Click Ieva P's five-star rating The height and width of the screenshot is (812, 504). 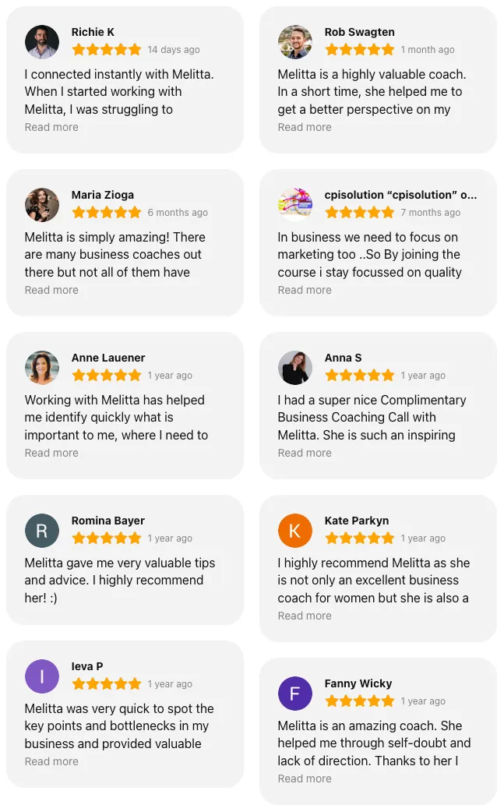click(107, 684)
